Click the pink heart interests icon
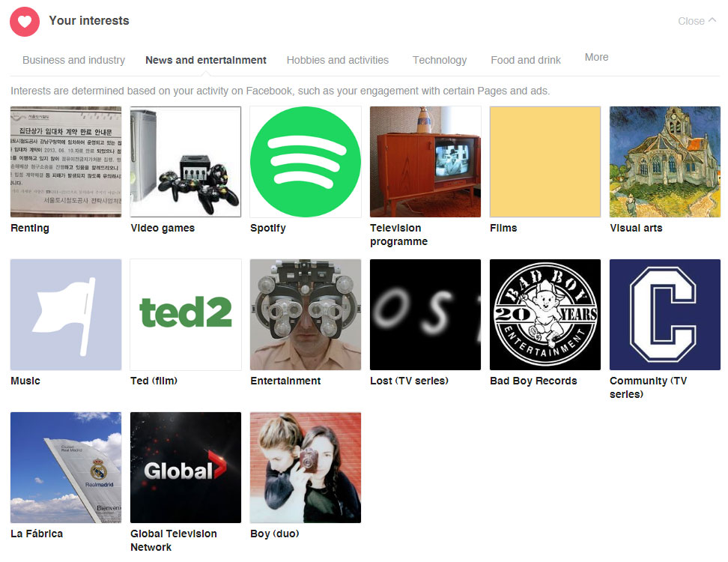The image size is (728, 562). coord(25,22)
